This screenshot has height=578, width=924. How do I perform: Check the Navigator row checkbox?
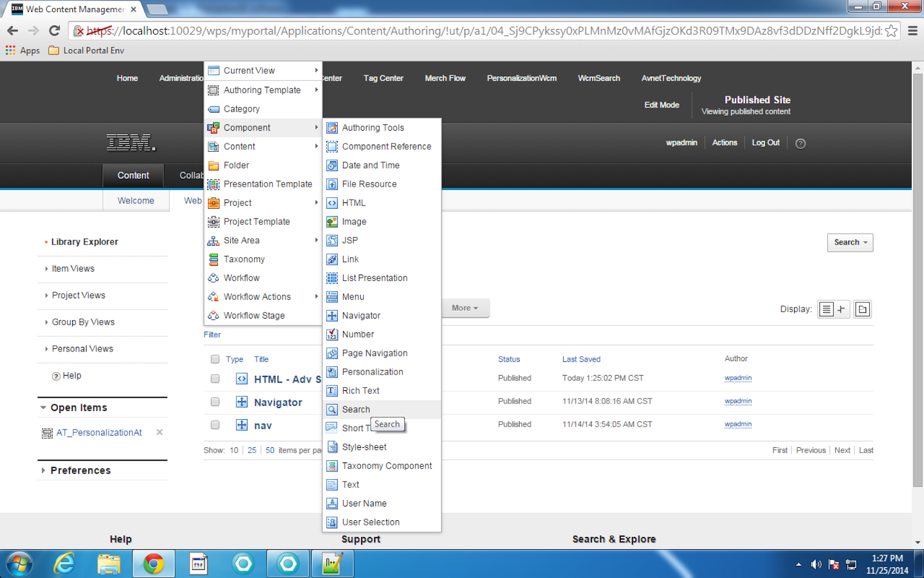point(215,402)
